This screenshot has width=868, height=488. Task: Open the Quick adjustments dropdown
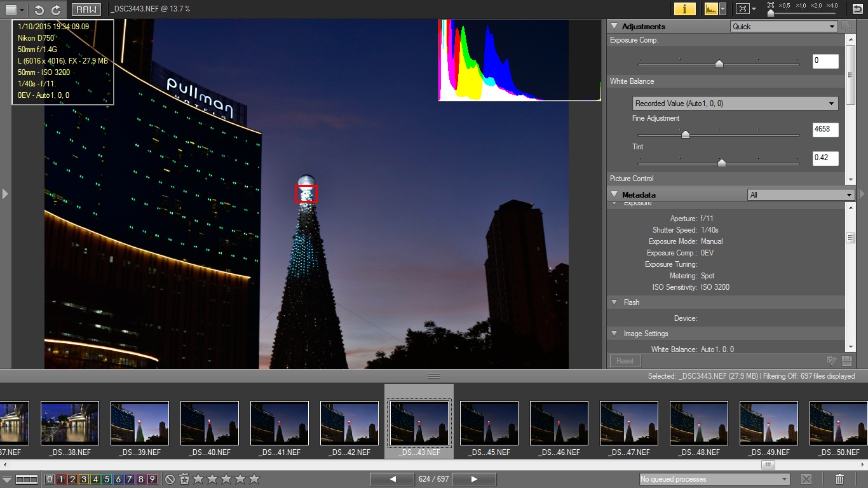tap(784, 27)
